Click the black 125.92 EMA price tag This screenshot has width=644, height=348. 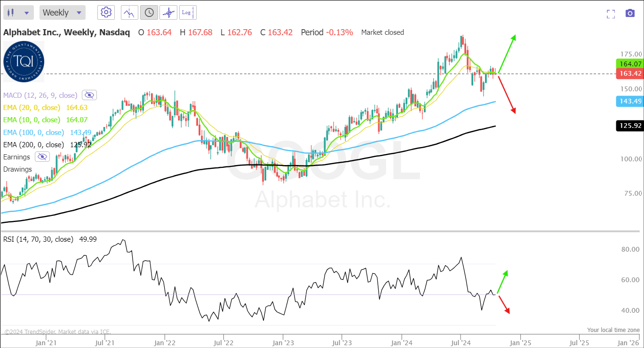pos(629,126)
